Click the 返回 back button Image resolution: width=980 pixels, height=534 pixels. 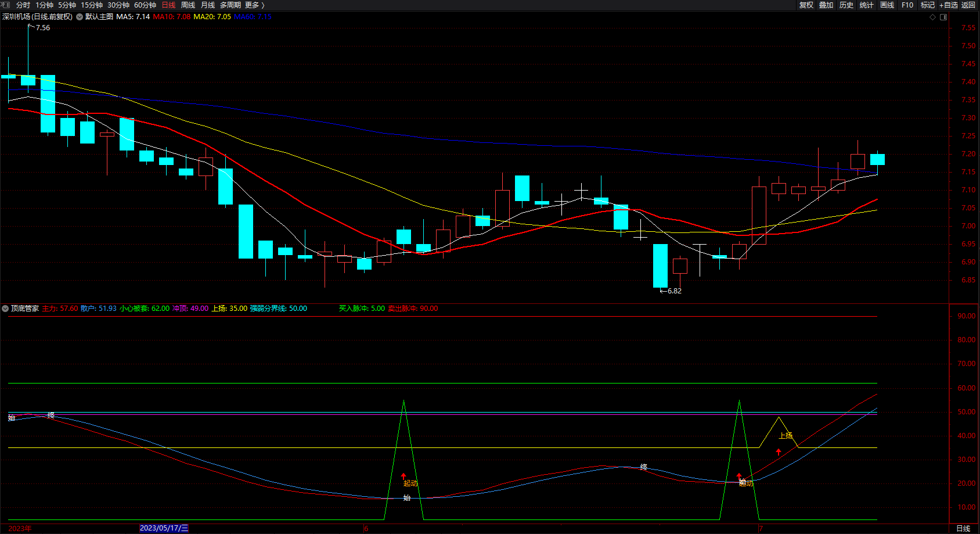pyautogui.click(x=968, y=5)
